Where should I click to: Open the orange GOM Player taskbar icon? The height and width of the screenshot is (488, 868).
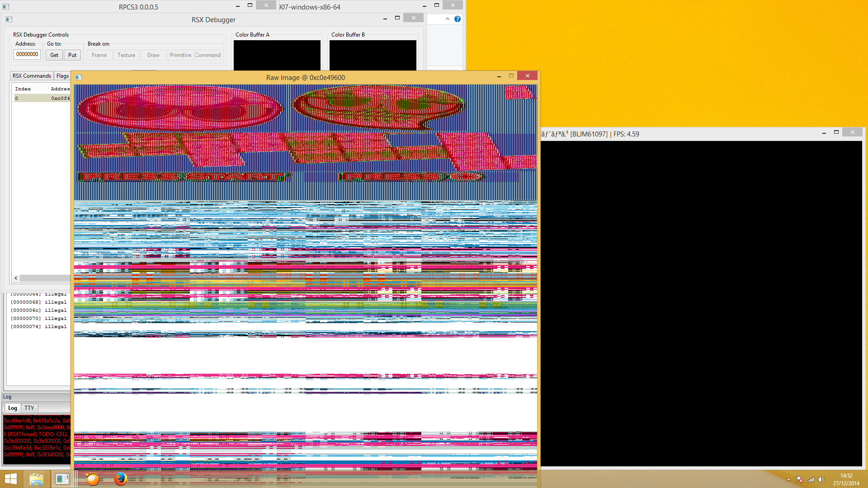coord(92,479)
